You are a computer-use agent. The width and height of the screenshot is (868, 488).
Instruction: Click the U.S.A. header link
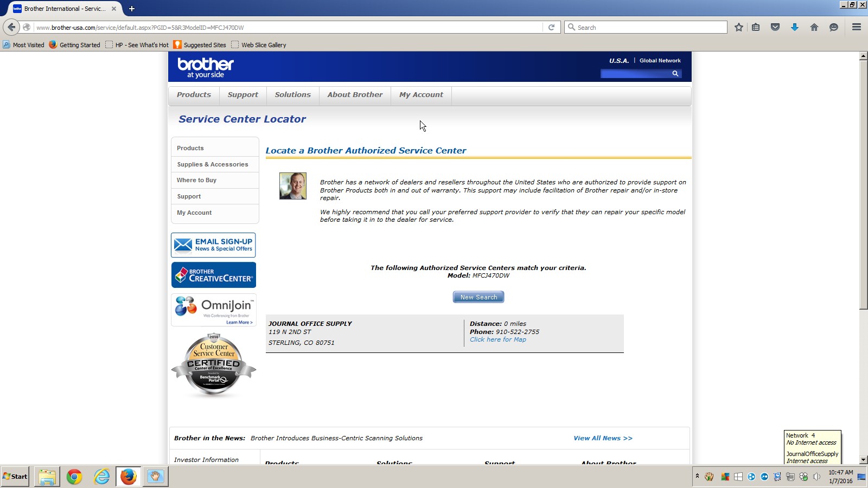[x=619, y=61]
